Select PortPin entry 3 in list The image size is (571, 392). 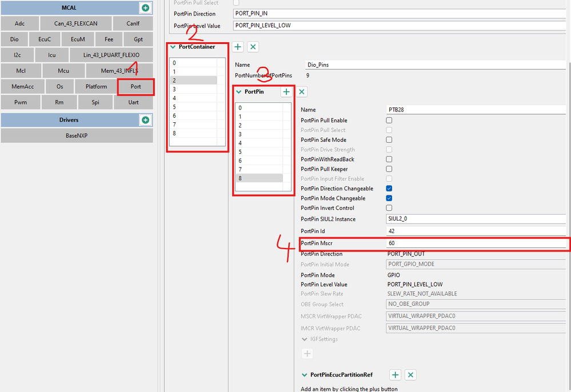point(259,134)
